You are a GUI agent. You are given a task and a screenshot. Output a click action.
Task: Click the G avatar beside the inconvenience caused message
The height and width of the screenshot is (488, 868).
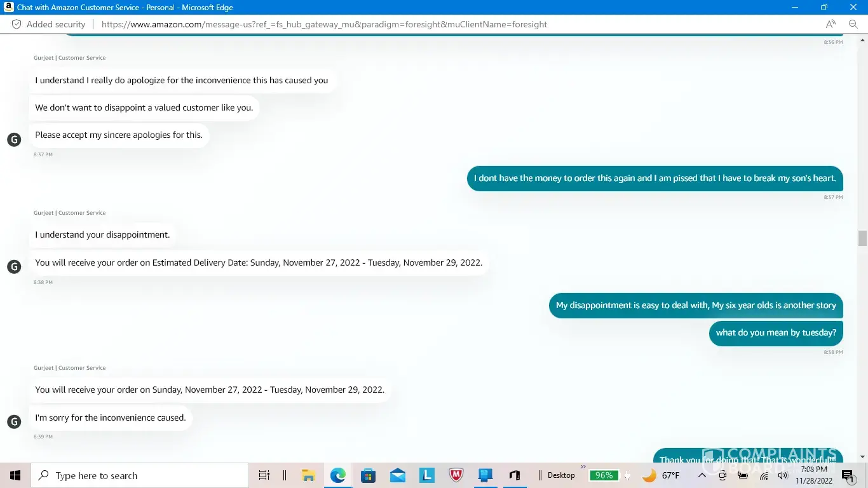coord(14,421)
